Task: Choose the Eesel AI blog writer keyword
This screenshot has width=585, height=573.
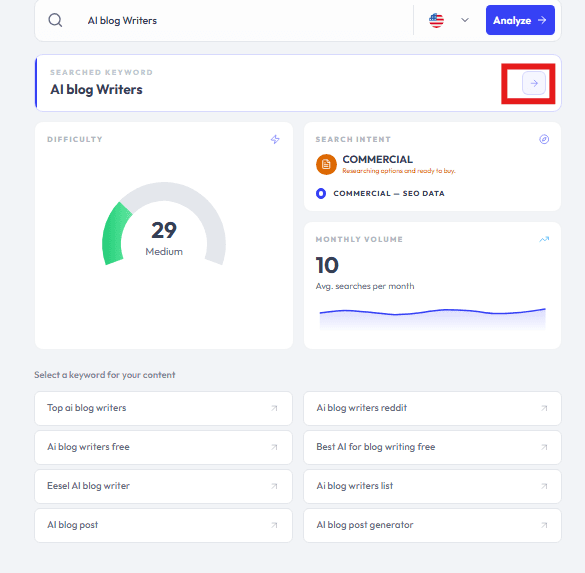Action: [163, 486]
